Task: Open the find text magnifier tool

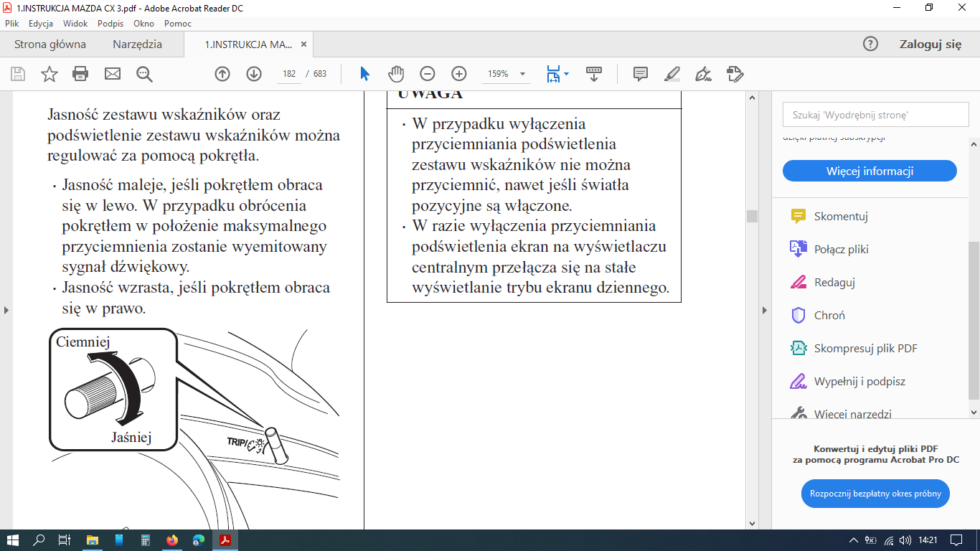Action: pos(144,74)
